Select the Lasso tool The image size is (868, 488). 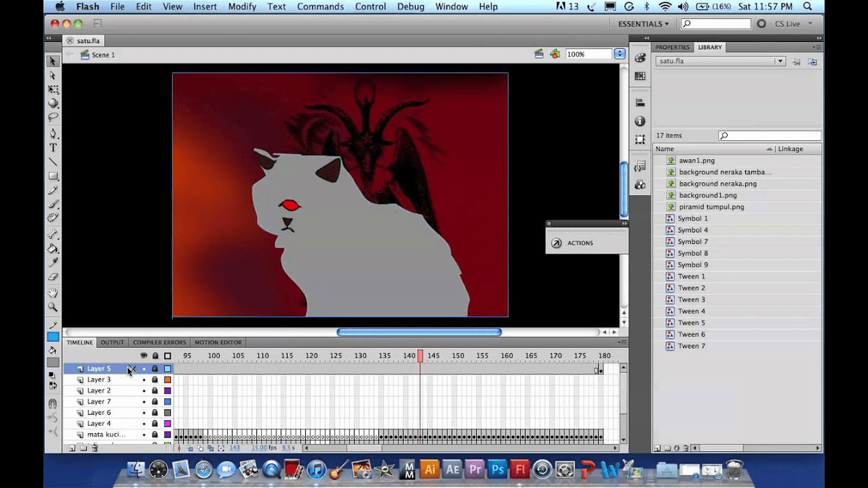tap(53, 116)
